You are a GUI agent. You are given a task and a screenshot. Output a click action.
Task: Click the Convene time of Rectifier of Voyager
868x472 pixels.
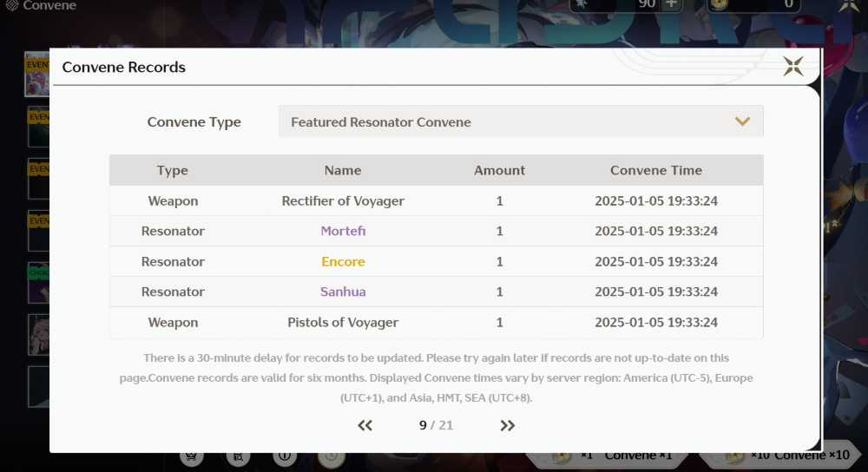pyautogui.click(x=656, y=201)
